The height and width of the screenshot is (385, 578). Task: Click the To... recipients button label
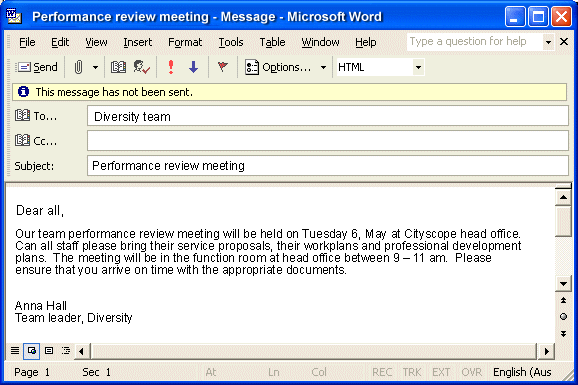click(x=45, y=116)
